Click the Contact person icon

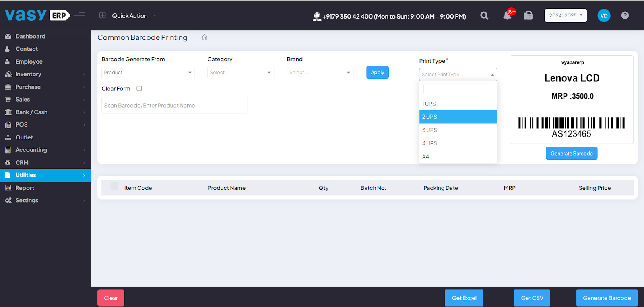7,49
